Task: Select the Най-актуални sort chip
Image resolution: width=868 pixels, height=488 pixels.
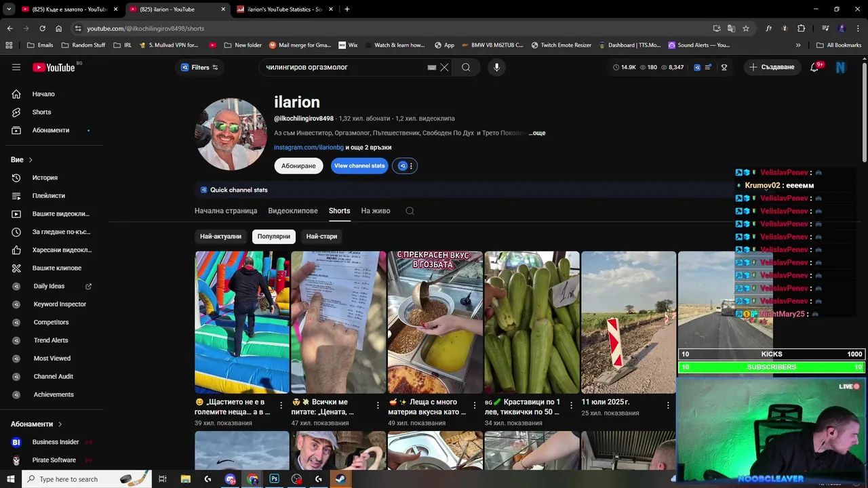Action: 220,237
